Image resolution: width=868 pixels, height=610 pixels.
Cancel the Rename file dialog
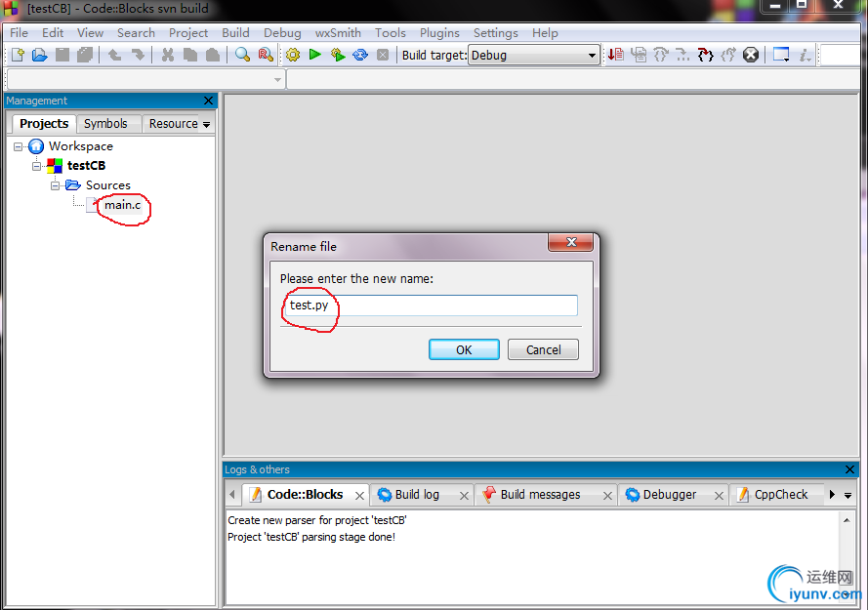pyautogui.click(x=543, y=349)
